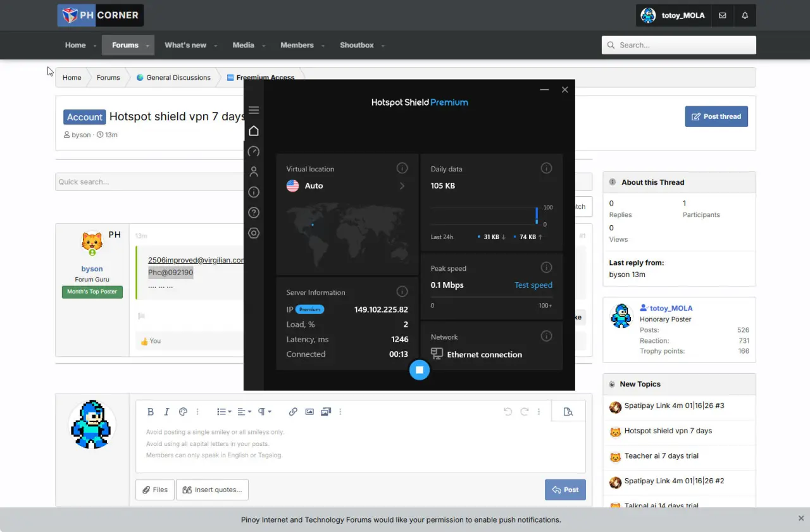Open the Hotspot Shield hamburger menu
The image size is (810, 532).
click(x=254, y=110)
